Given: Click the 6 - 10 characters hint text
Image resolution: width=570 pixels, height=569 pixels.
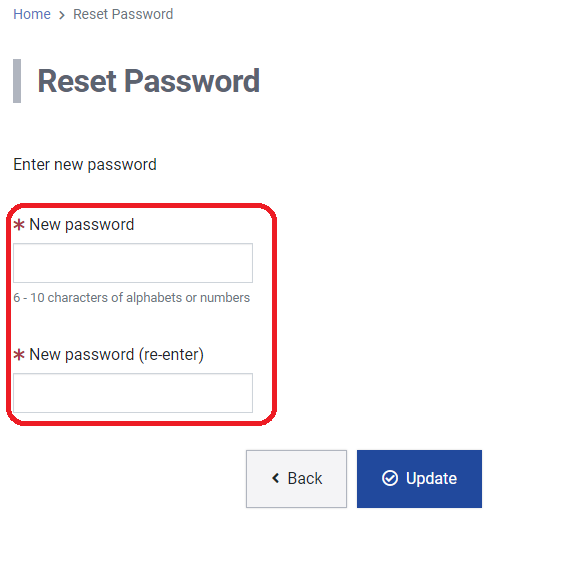Looking at the screenshot, I should (x=132, y=297).
